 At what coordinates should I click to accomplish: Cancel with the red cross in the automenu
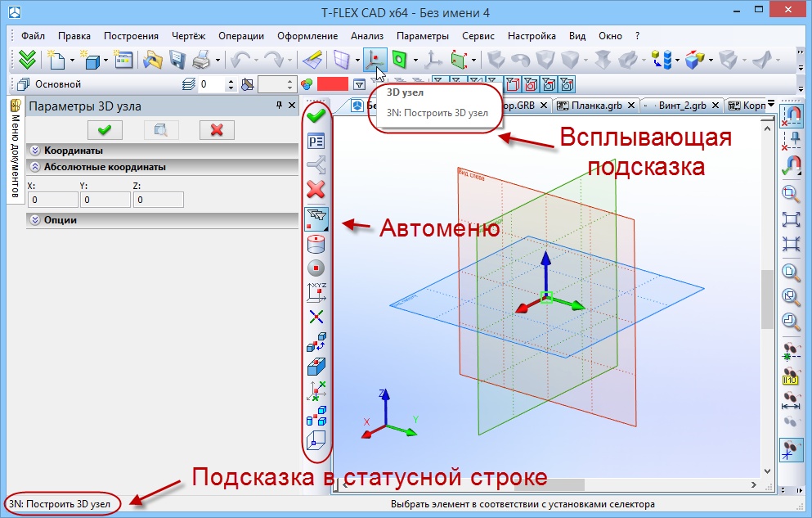[x=316, y=190]
